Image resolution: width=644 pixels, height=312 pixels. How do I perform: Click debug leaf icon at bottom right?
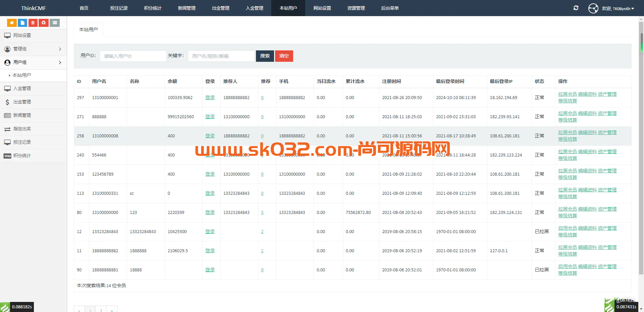(x=609, y=305)
